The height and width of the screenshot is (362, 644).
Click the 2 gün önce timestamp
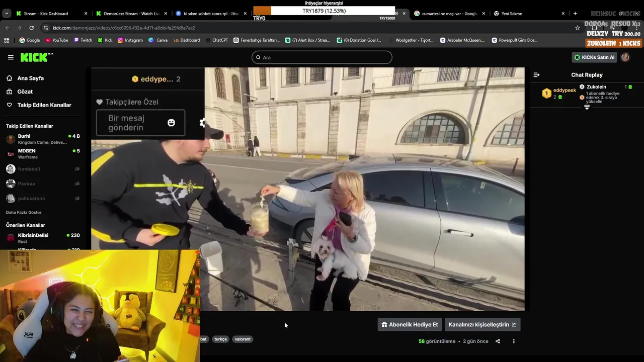pyautogui.click(x=475, y=341)
